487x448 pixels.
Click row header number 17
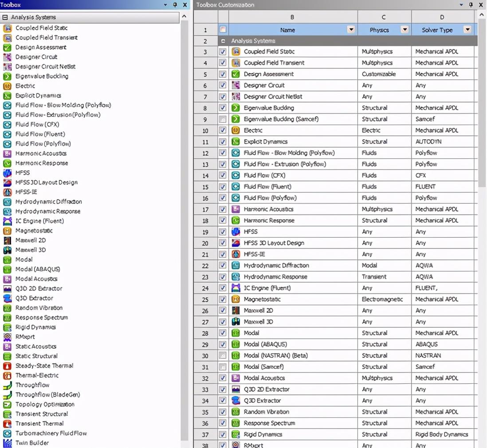(205, 209)
